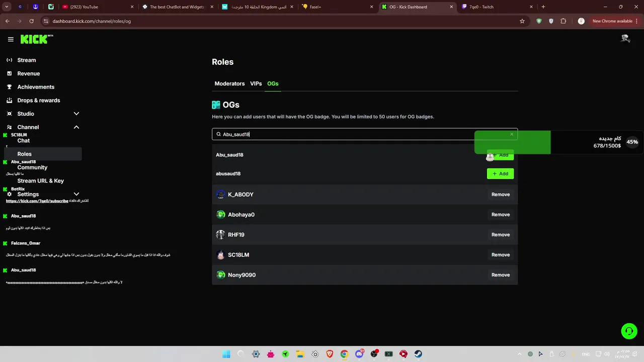
Task: Bookmark this page with star icon
Action: point(522,21)
